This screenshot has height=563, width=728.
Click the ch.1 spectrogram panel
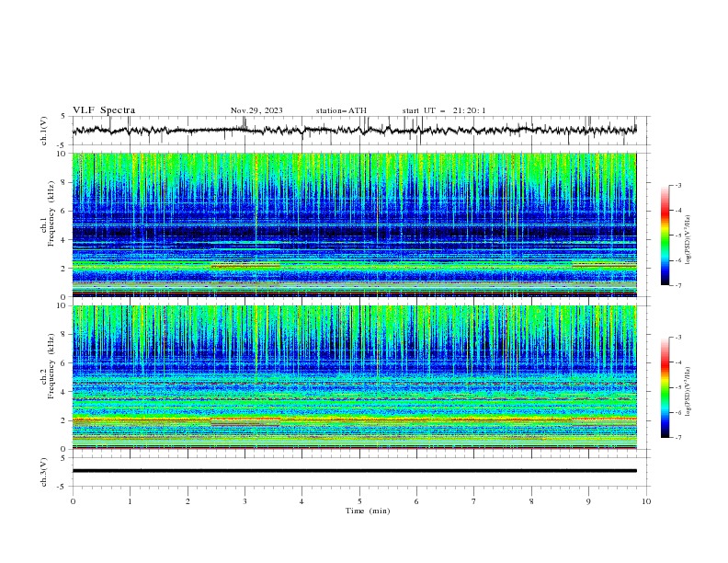point(354,224)
